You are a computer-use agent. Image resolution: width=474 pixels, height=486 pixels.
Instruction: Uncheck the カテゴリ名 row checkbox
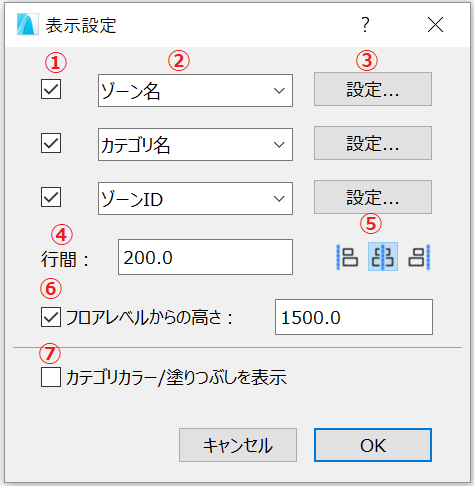(x=51, y=143)
